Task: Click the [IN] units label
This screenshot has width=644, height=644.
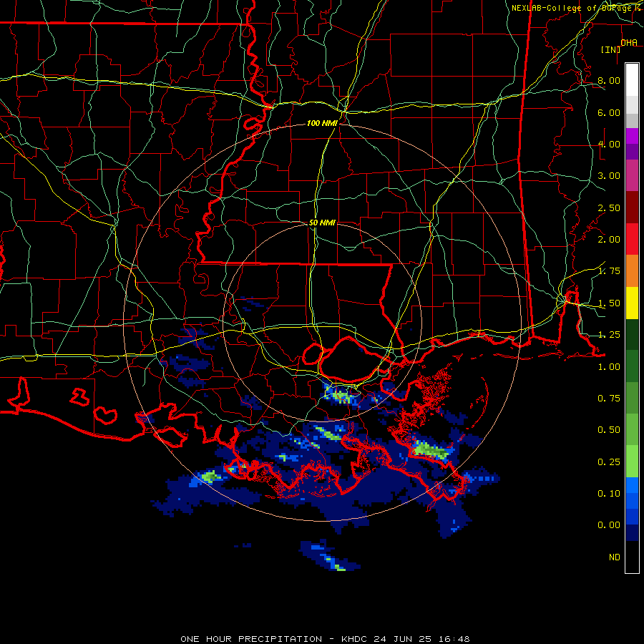Action: click(611, 49)
